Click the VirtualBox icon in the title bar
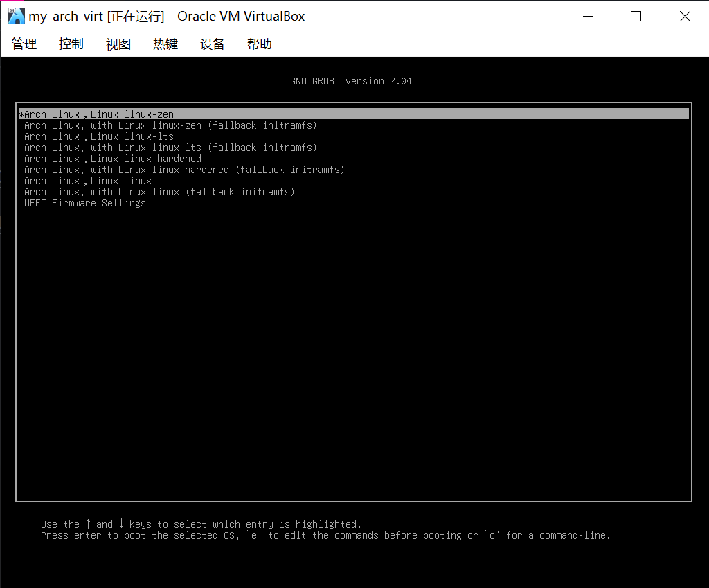This screenshot has height=588, width=709. [15, 15]
